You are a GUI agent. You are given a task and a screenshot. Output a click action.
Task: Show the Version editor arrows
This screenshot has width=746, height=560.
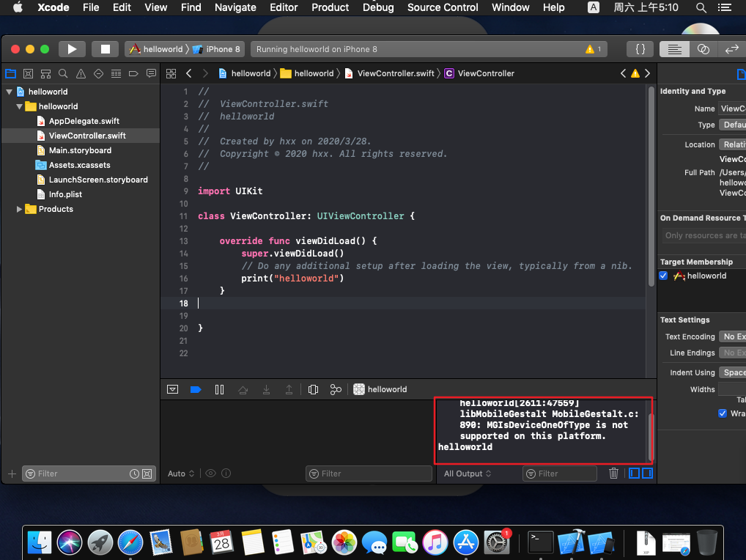[731, 49]
